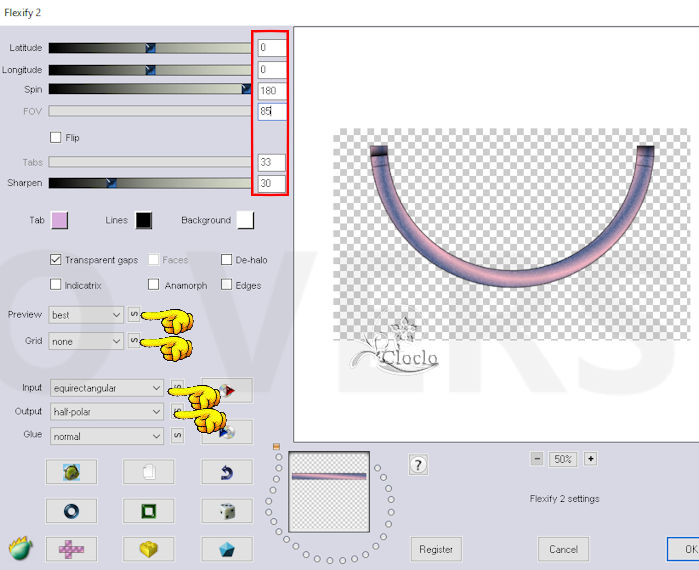The width and height of the screenshot is (699, 570).
Task: Click the Cancel button
Action: click(x=563, y=549)
